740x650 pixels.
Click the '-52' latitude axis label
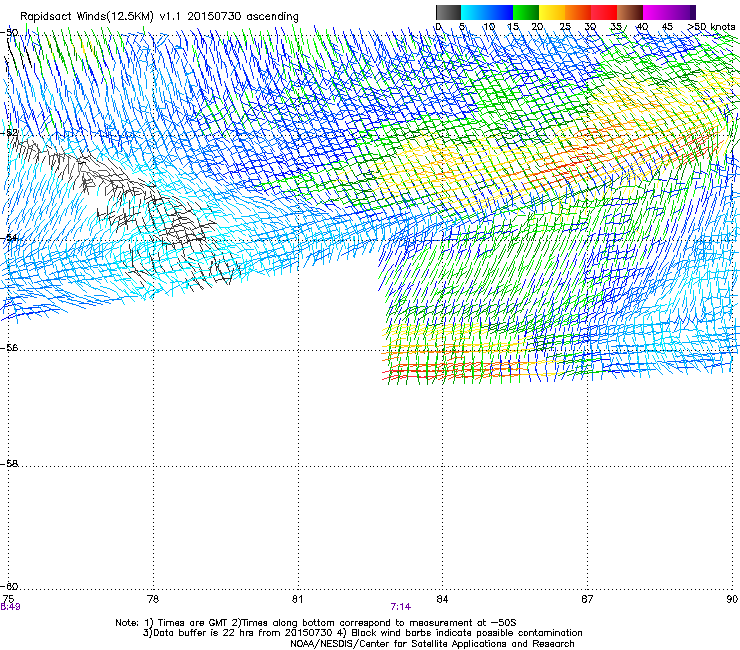click(9, 133)
